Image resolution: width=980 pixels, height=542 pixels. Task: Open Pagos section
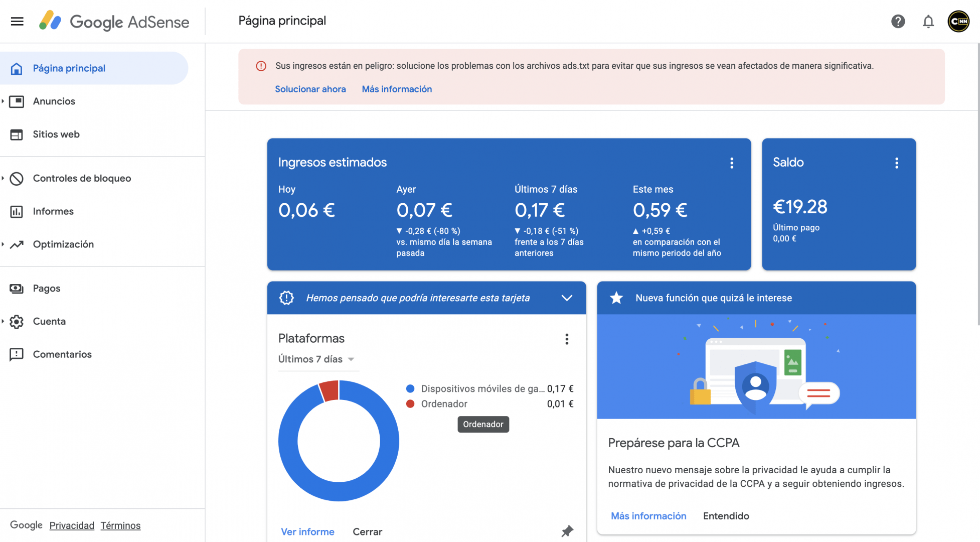tap(47, 289)
